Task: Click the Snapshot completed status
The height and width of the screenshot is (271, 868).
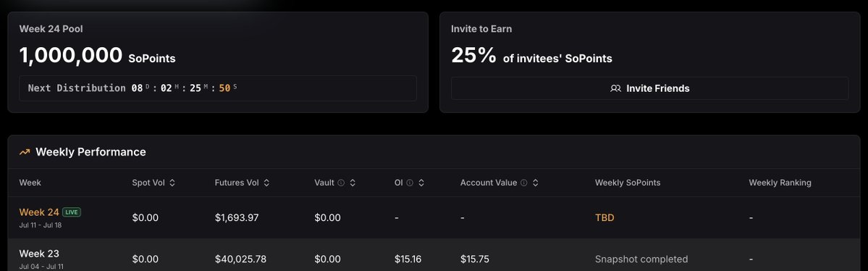Action: coord(641,259)
